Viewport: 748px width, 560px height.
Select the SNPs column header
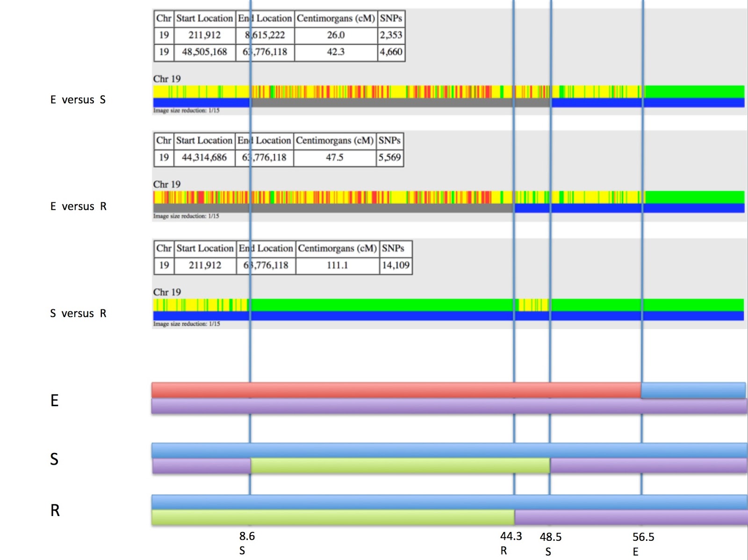click(391, 19)
